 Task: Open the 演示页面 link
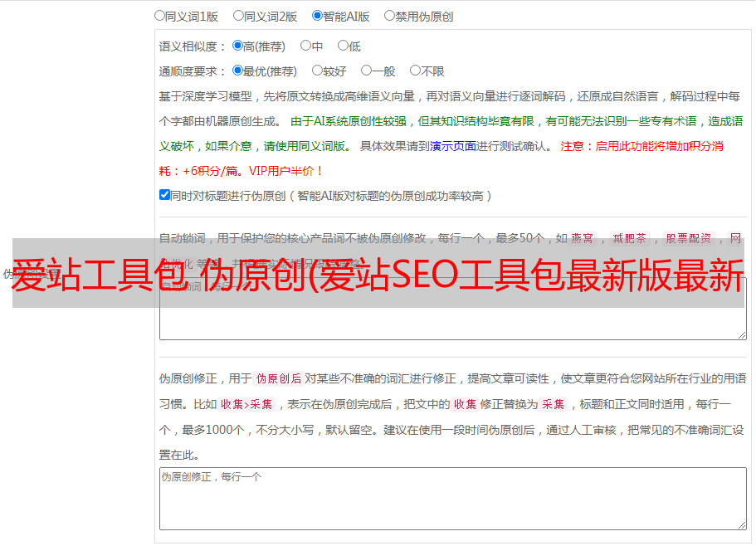(452, 146)
